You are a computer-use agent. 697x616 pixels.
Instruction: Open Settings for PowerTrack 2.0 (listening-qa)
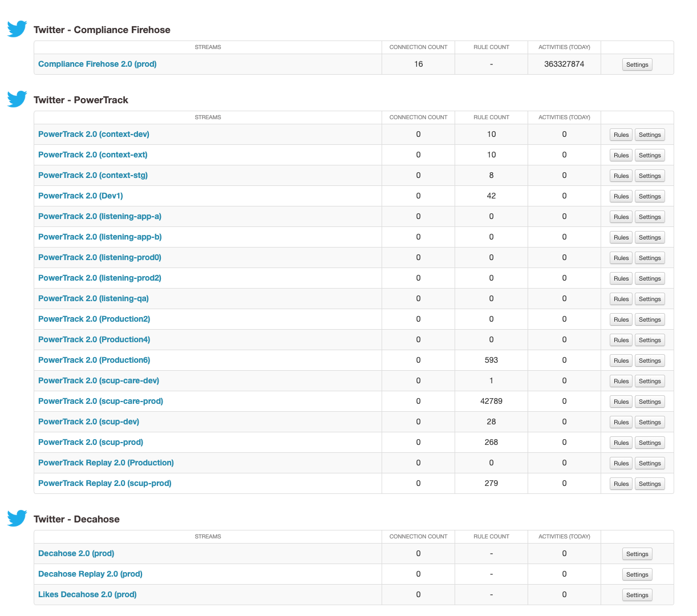(x=650, y=299)
